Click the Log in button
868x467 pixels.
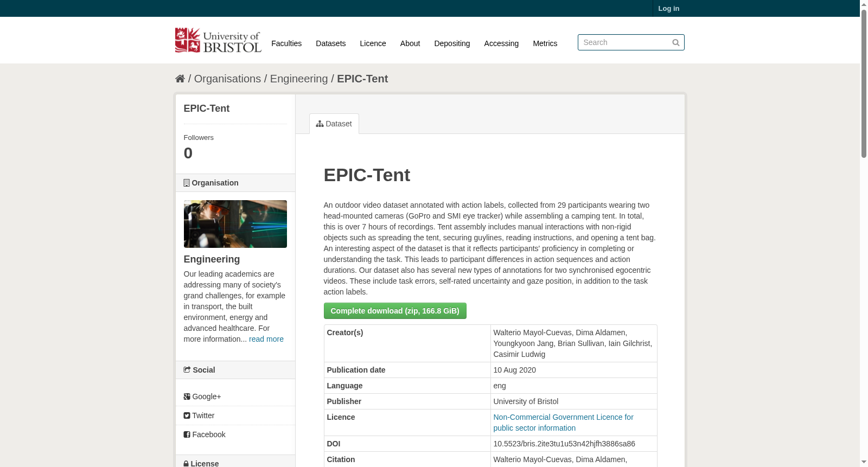(x=668, y=8)
